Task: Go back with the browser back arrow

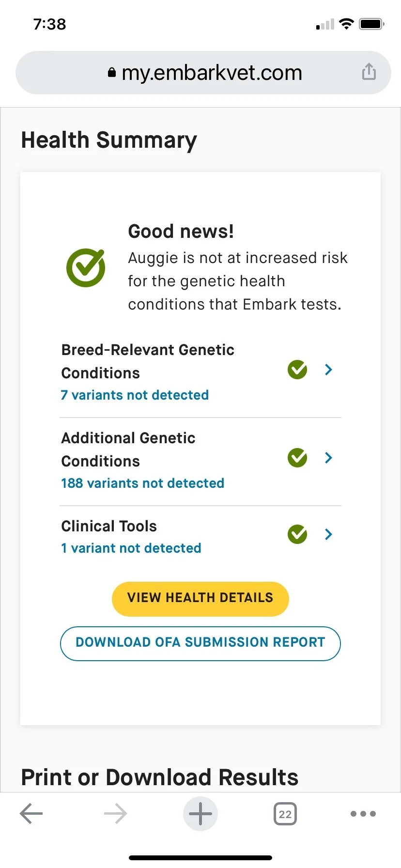Action: click(x=31, y=814)
